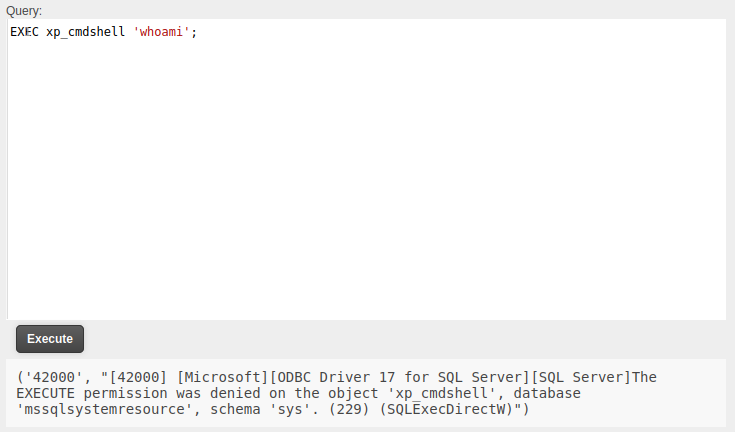Click the [Microsoft] text in the error
This screenshot has height=432, width=735.
coord(224,377)
